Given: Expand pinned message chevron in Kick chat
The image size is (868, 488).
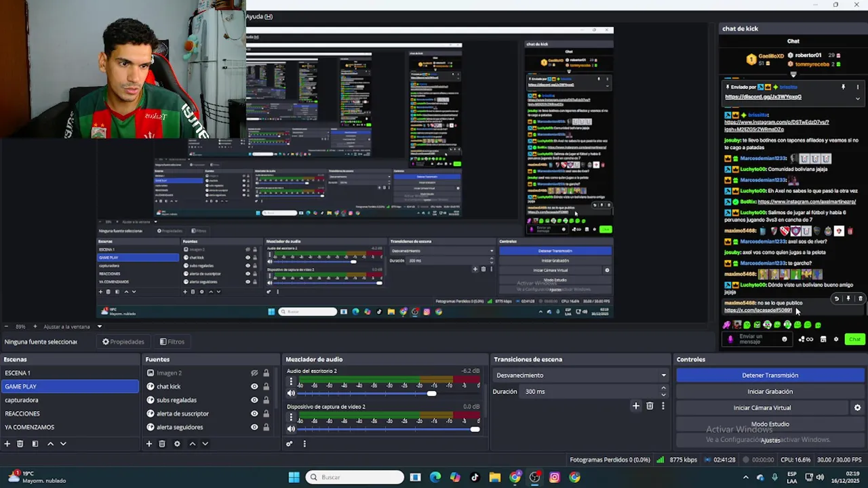Looking at the screenshot, I should (857, 98).
